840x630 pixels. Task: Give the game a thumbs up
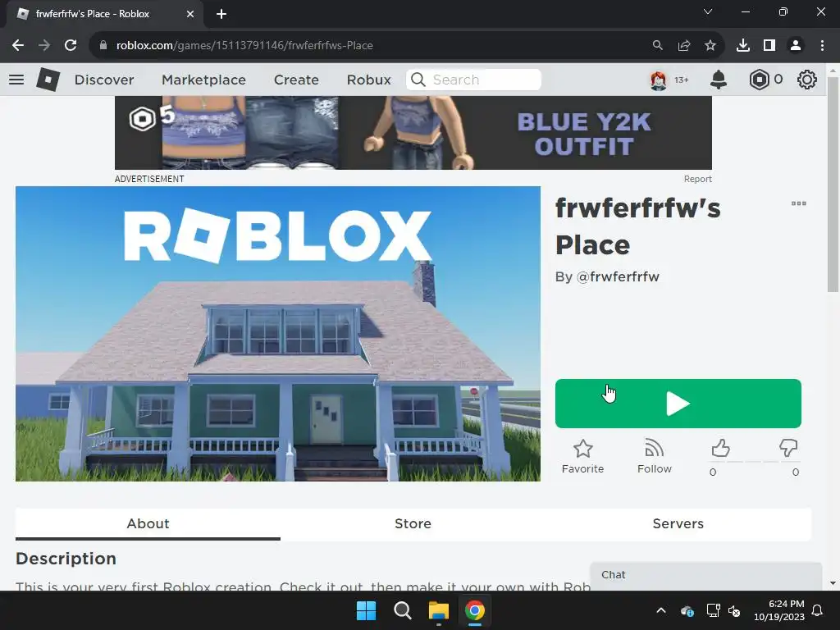pyautogui.click(x=720, y=449)
